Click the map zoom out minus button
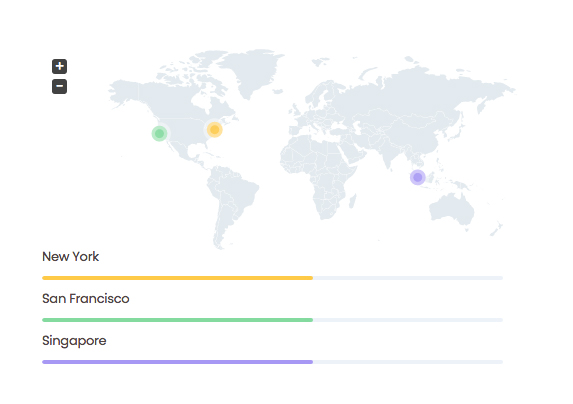 (x=59, y=87)
